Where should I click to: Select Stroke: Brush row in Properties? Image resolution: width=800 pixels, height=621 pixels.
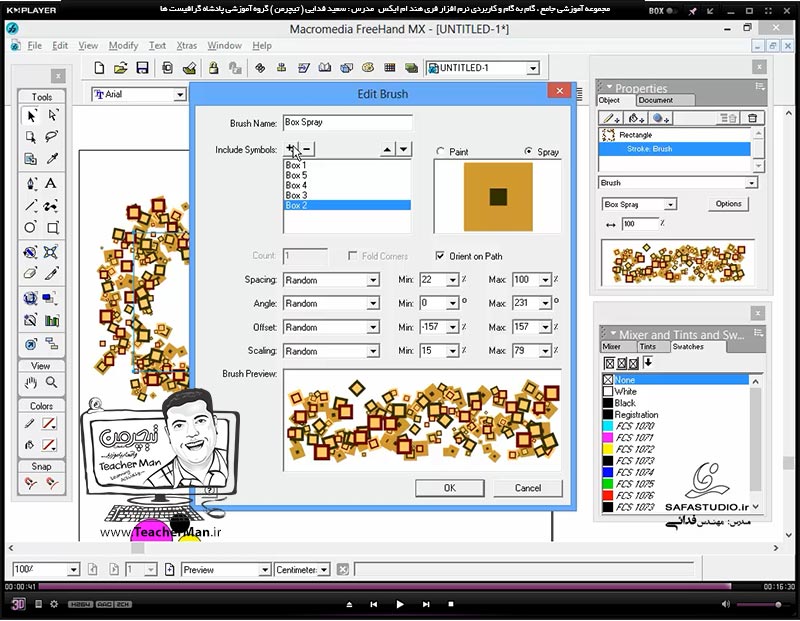(x=674, y=149)
